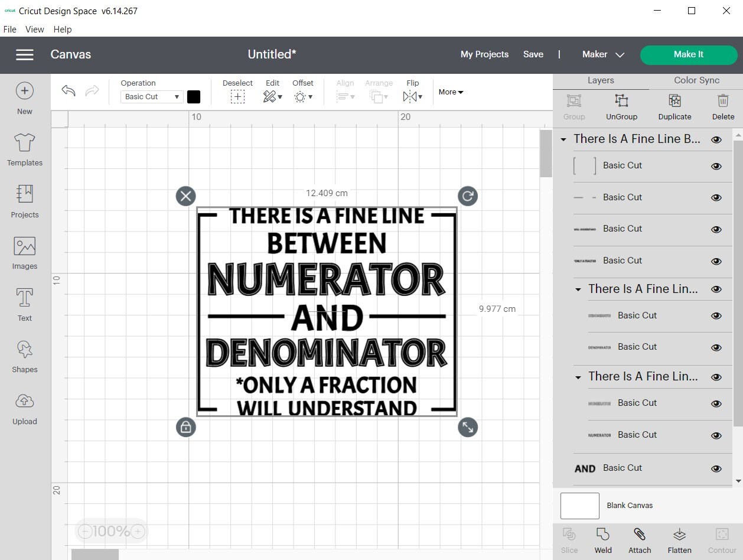The height and width of the screenshot is (560, 743).
Task: Open the black color swatch in the toolbar
Action: [194, 96]
